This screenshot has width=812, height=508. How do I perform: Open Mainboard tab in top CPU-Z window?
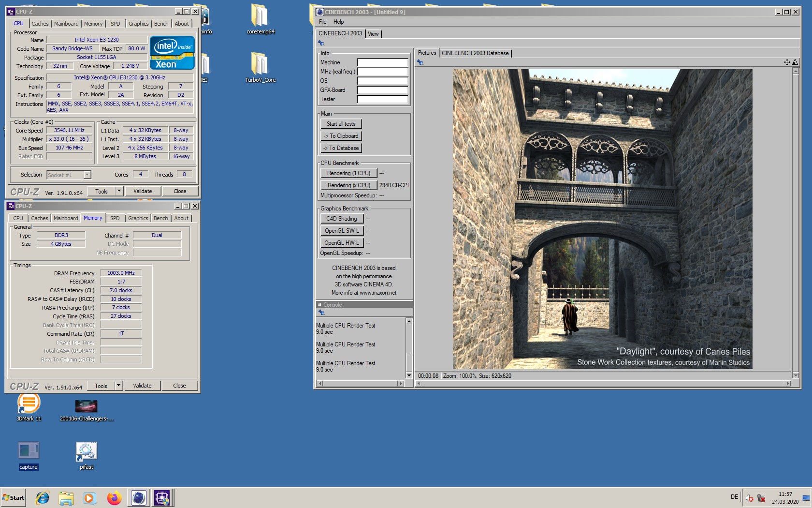pyautogui.click(x=66, y=24)
